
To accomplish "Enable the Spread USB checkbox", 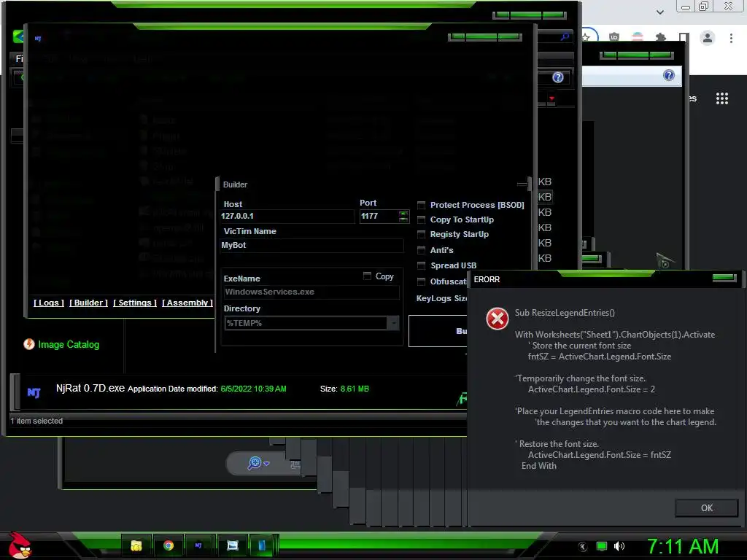I will tap(421, 265).
